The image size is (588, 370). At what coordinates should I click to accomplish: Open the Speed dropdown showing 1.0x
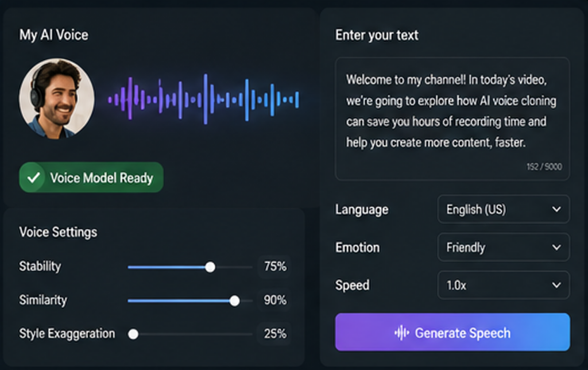[504, 285]
